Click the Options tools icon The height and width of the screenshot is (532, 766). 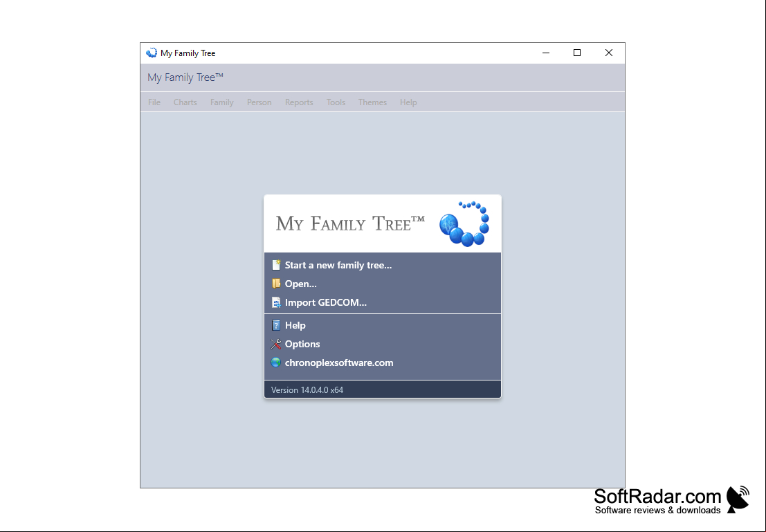276,344
